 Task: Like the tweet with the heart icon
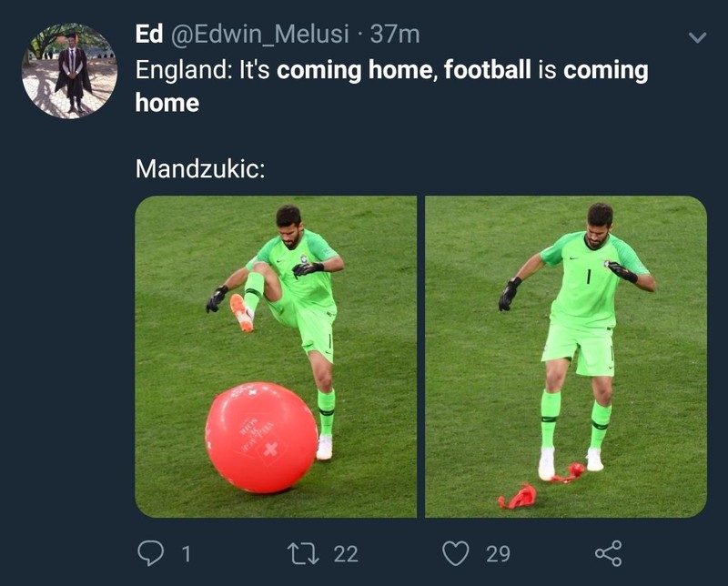(x=456, y=553)
